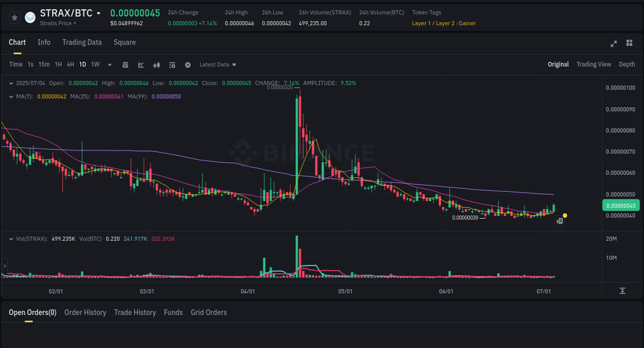Screen dimensions: 644x348
Task: Click the Gainer token tag
Action: click(467, 23)
